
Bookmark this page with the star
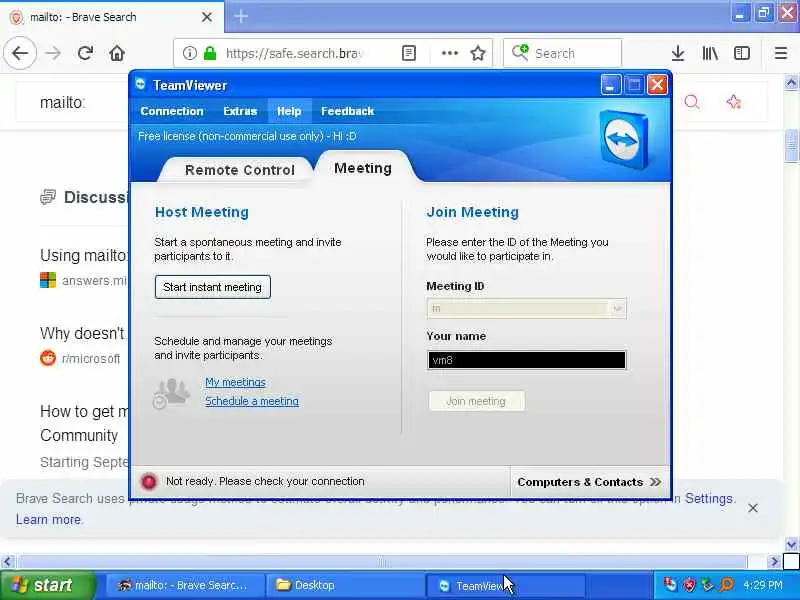pyautogui.click(x=478, y=53)
